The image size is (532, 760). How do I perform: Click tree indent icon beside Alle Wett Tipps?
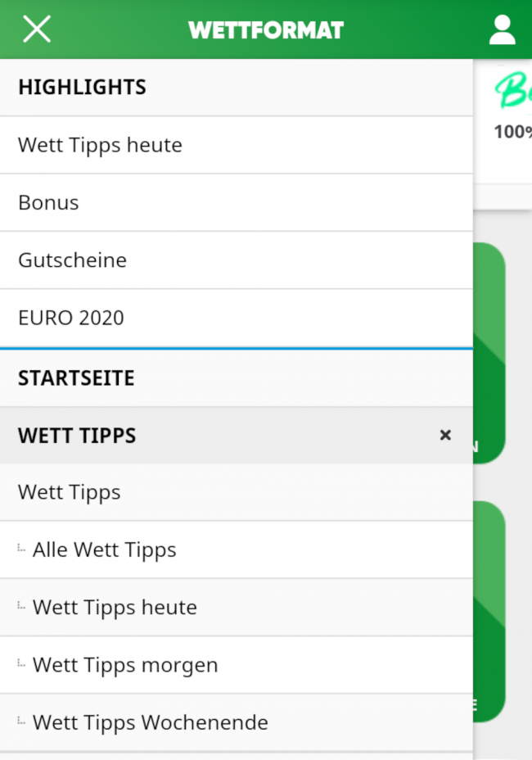[x=21, y=548]
